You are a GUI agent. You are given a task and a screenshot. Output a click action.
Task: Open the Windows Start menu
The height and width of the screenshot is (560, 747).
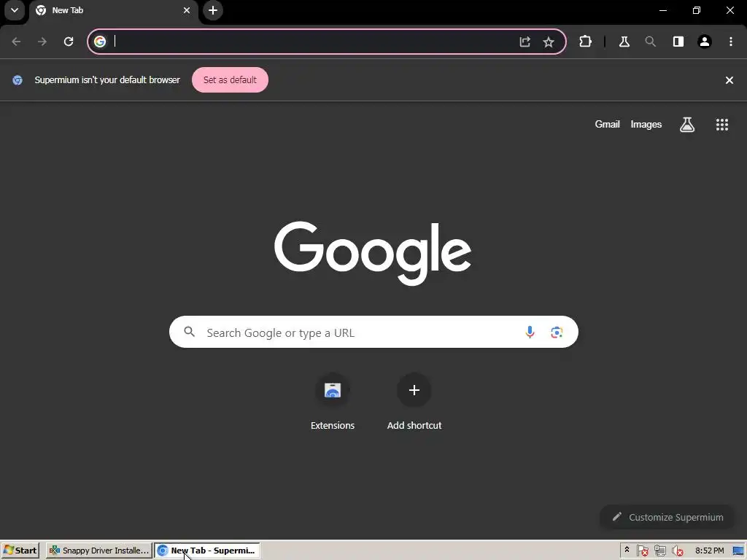point(20,551)
